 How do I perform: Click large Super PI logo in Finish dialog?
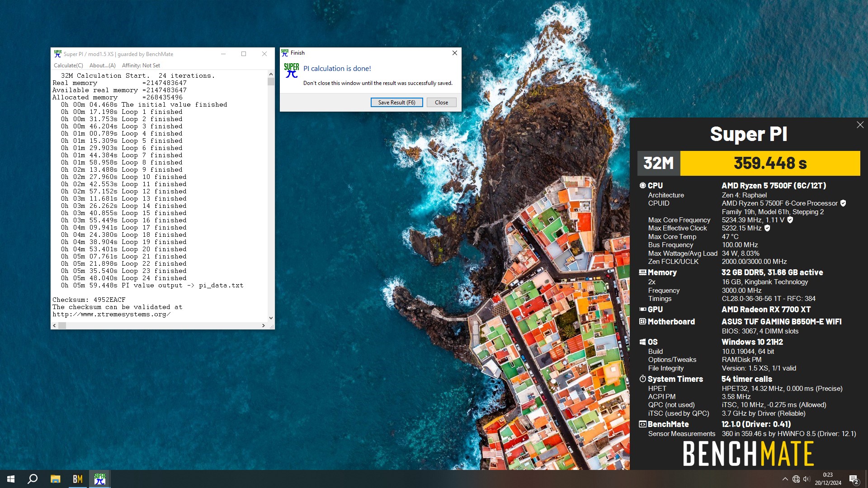(292, 70)
